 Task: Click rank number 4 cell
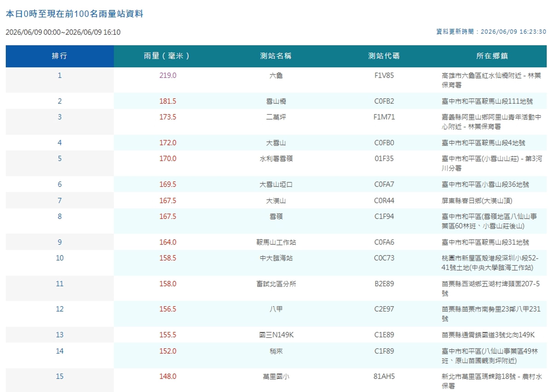coord(60,143)
